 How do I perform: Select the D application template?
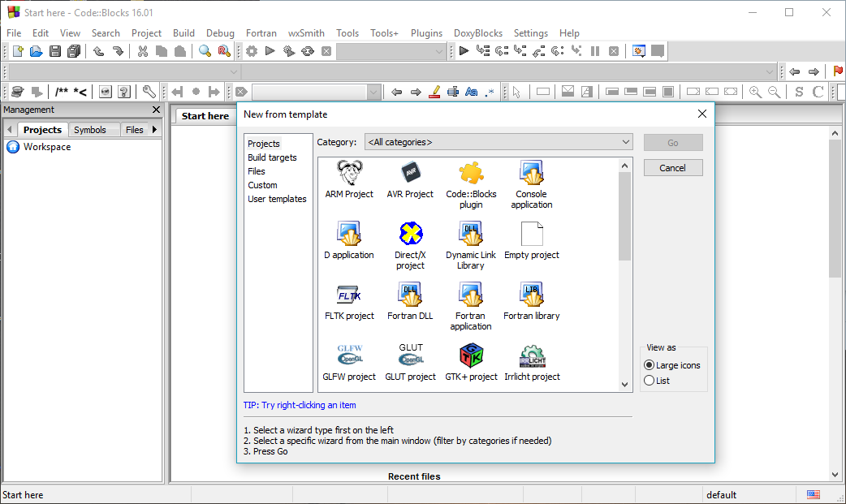point(349,241)
